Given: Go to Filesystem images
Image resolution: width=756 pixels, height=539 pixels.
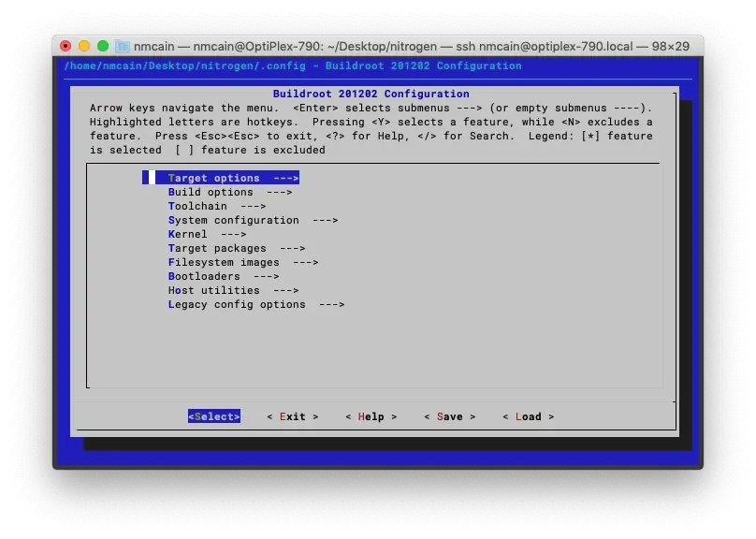Looking at the screenshot, I should click(242, 262).
